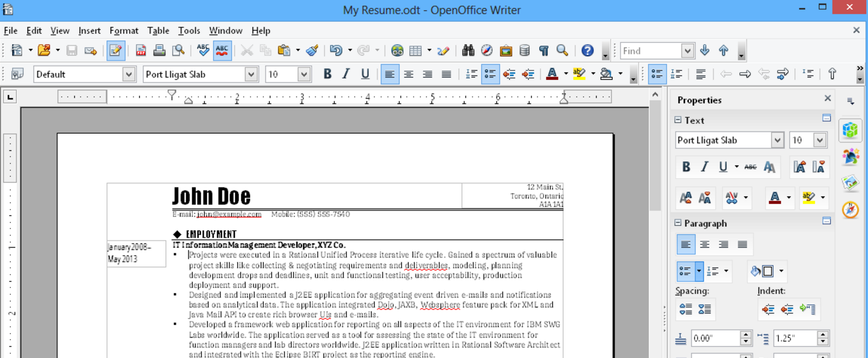Run the Spelling and Grammar check
The height and width of the screenshot is (358, 868).
(203, 51)
